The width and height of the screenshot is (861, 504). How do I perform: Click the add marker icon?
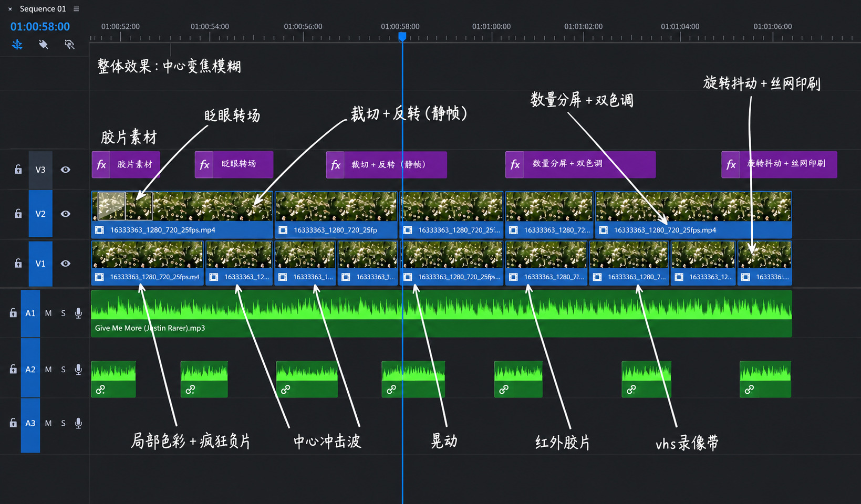(x=44, y=45)
